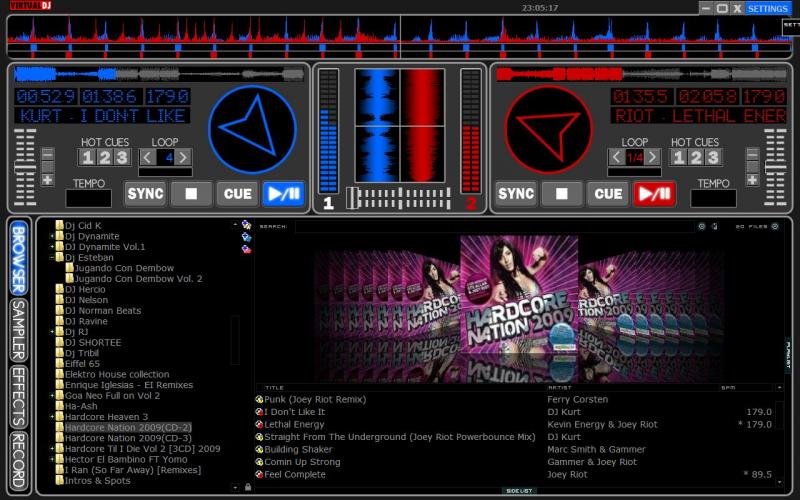Open the EFFECTS tab
The image size is (800, 500).
19,397
